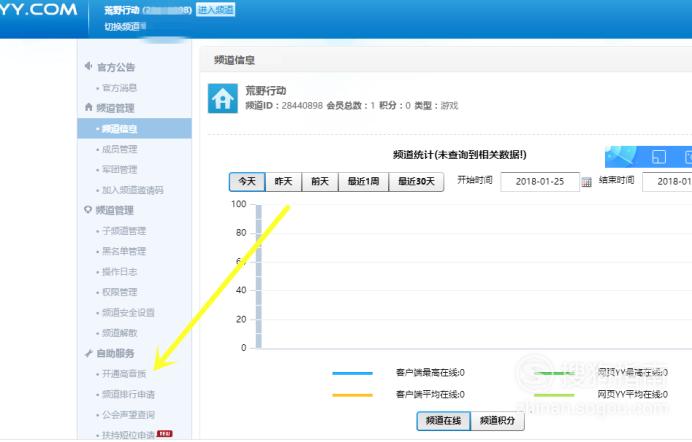This screenshot has width=692, height=442.
Task: Select the 最近30天 time range button
Action: coord(416,181)
